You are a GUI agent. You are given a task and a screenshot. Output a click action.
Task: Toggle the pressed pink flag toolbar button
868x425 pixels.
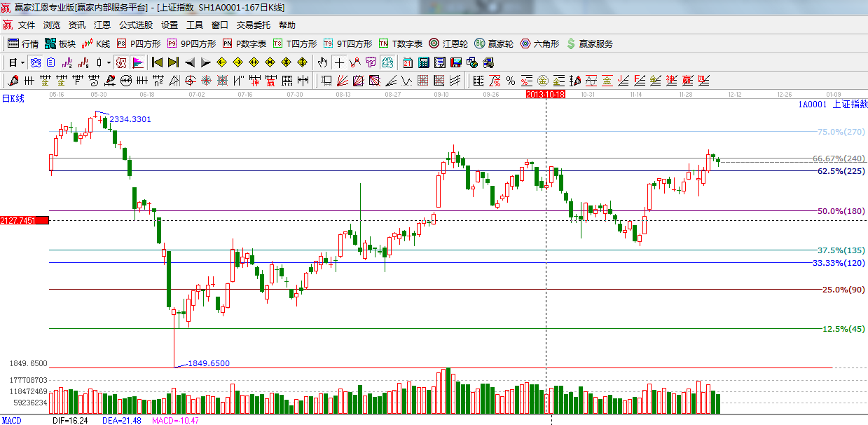coord(137,62)
